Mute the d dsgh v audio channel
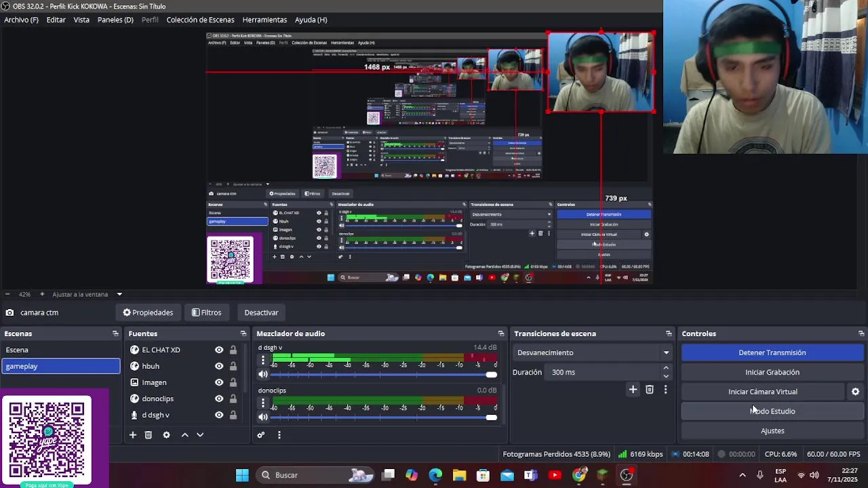The image size is (868, 488). click(x=263, y=375)
